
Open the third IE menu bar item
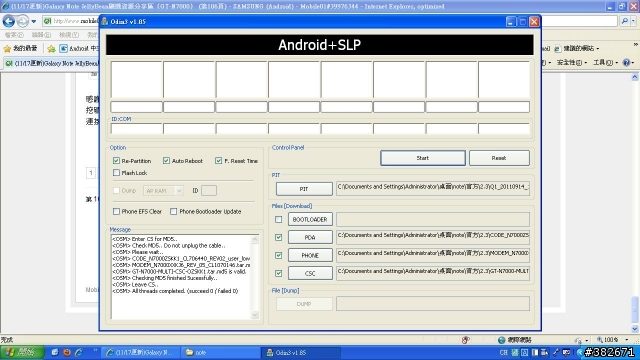pos(69,35)
